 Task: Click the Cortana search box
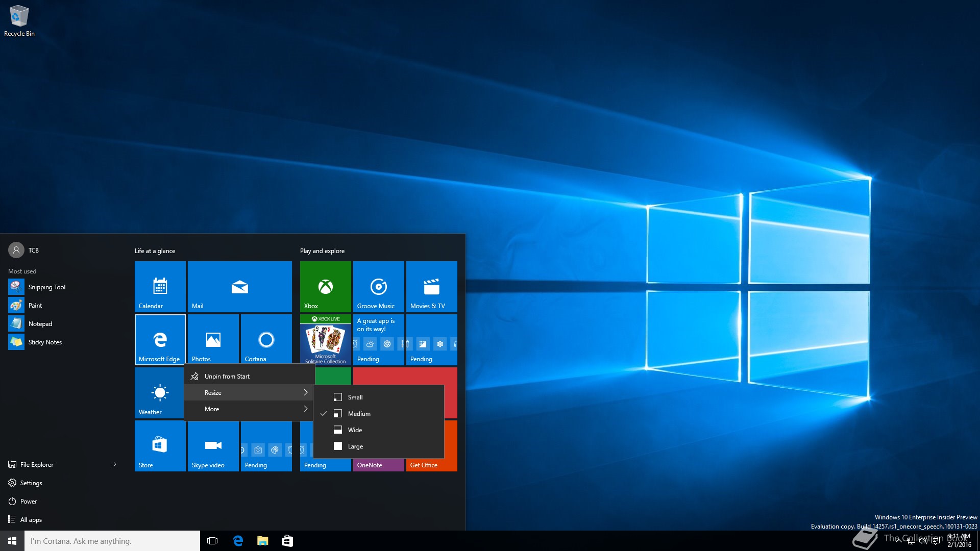click(x=112, y=541)
